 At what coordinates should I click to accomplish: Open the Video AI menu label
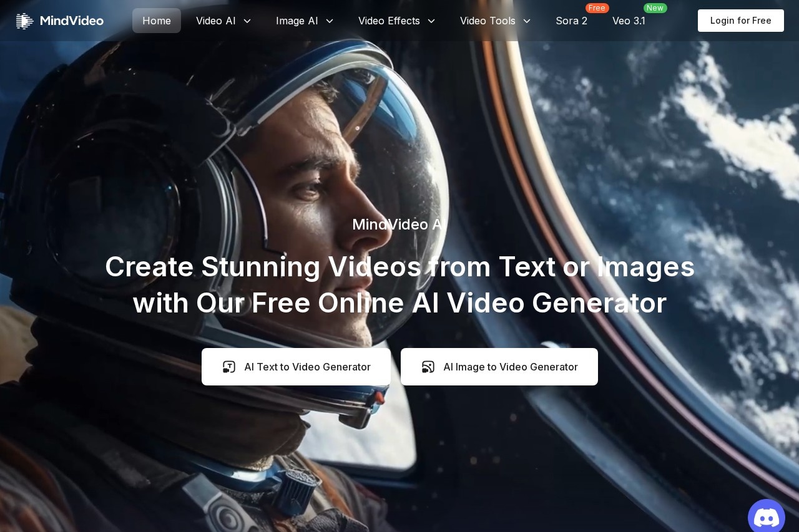click(215, 21)
